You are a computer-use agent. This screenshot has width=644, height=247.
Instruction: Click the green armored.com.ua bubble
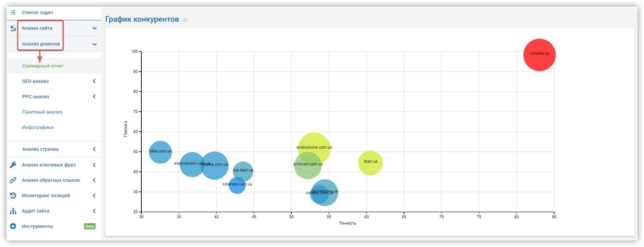pos(307,165)
